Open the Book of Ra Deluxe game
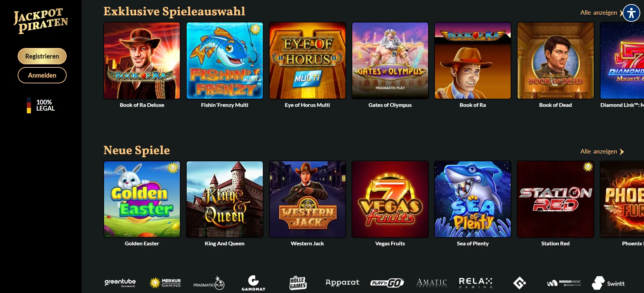Screen dimensions: 644x293 pos(142,61)
